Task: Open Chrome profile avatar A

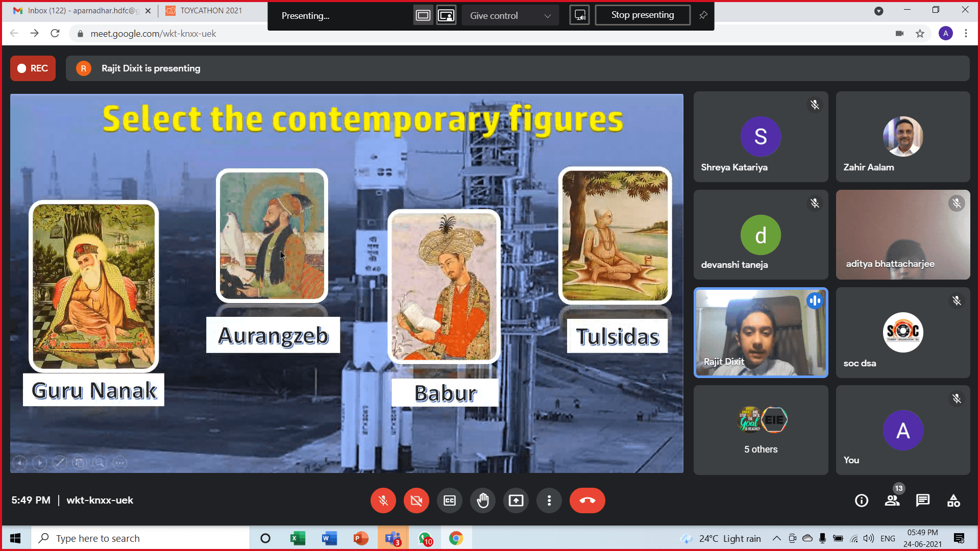Action: (945, 34)
